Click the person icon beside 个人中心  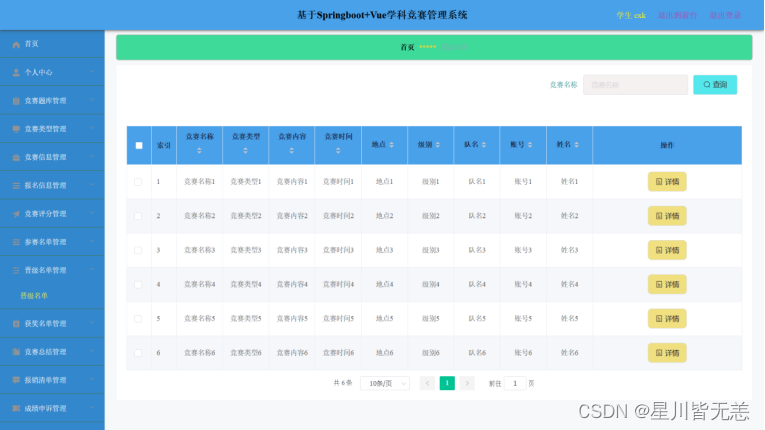16,72
